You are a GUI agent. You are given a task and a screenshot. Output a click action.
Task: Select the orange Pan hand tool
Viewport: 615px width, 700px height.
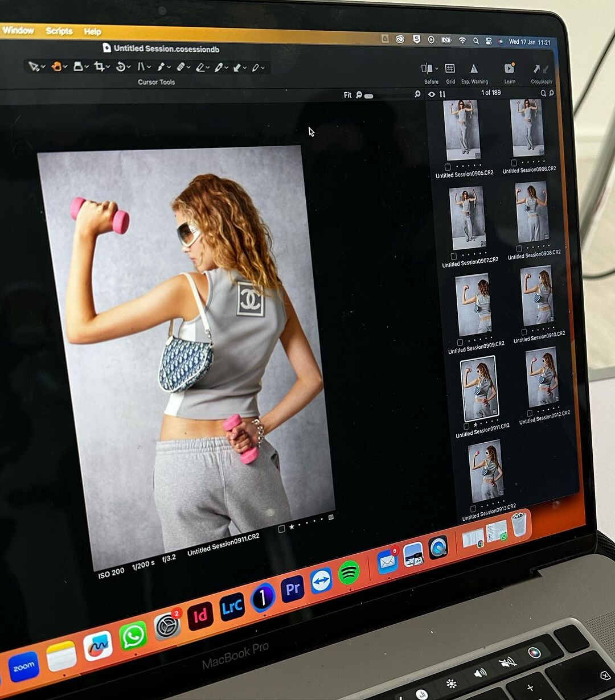pyautogui.click(x=56, y=67)
